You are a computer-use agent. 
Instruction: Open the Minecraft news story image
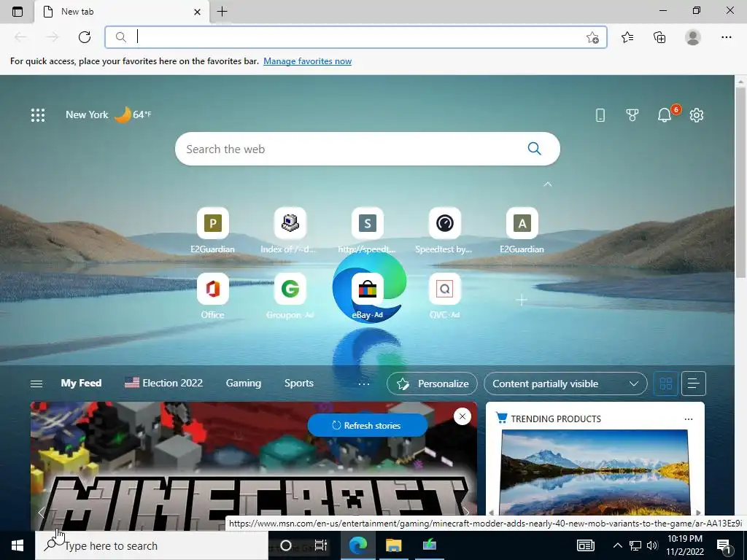click(253, 467)
